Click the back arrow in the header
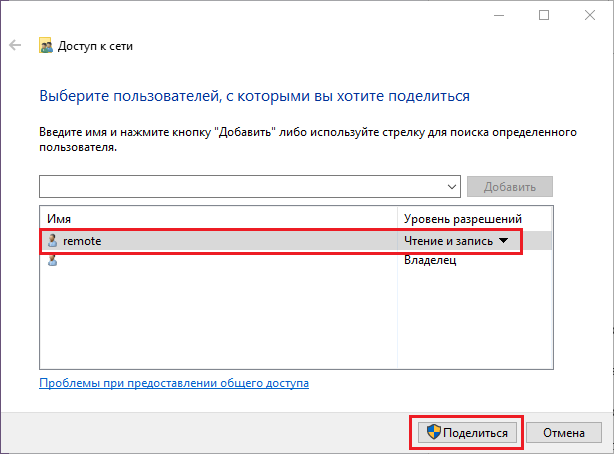This screenshot has height=455, width=615. [x=15, y=46]
